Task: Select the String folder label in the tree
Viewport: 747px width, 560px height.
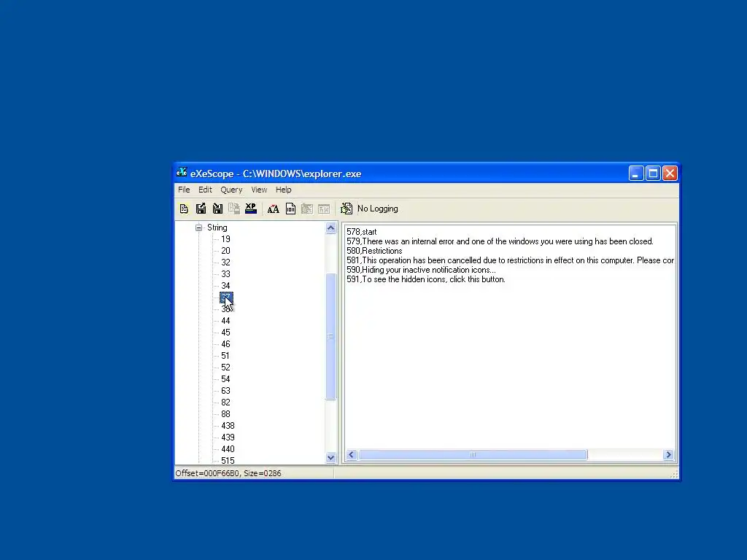Action: pos(217,227)
